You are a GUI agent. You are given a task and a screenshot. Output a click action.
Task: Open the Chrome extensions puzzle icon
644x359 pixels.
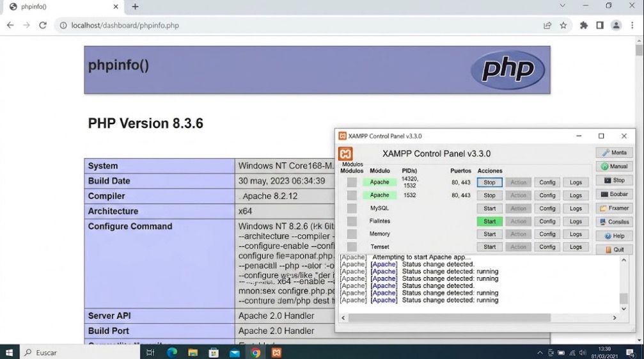584,26
